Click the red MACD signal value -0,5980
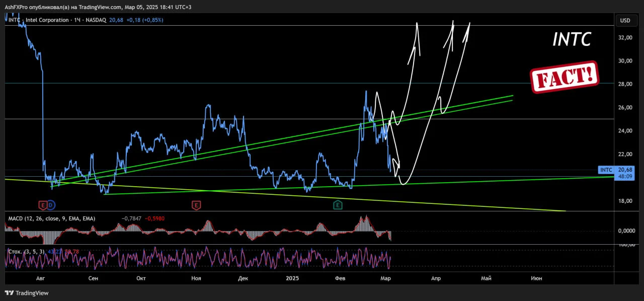This screenshot has width=644, height=301. [x=155, y=218]
